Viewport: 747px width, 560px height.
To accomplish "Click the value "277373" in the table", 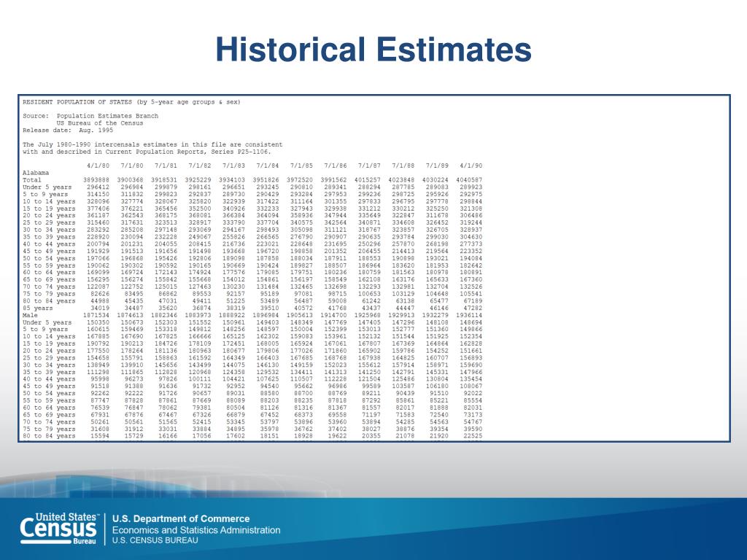I will tap(471, 244).
